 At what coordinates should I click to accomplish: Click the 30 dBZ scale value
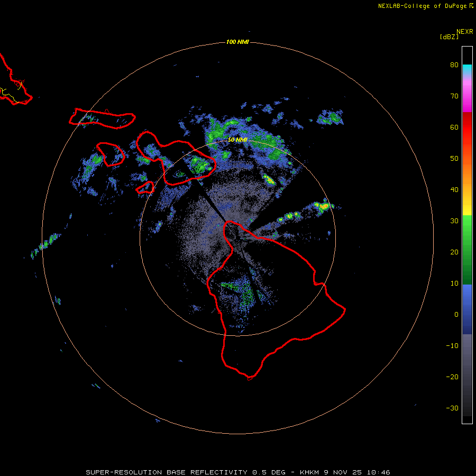tap(454, 221)
